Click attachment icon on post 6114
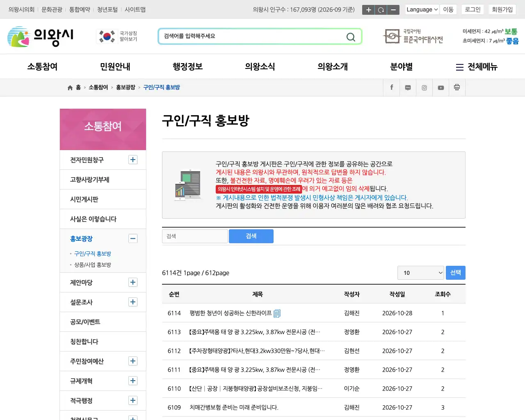 click(x=277, y=313)
